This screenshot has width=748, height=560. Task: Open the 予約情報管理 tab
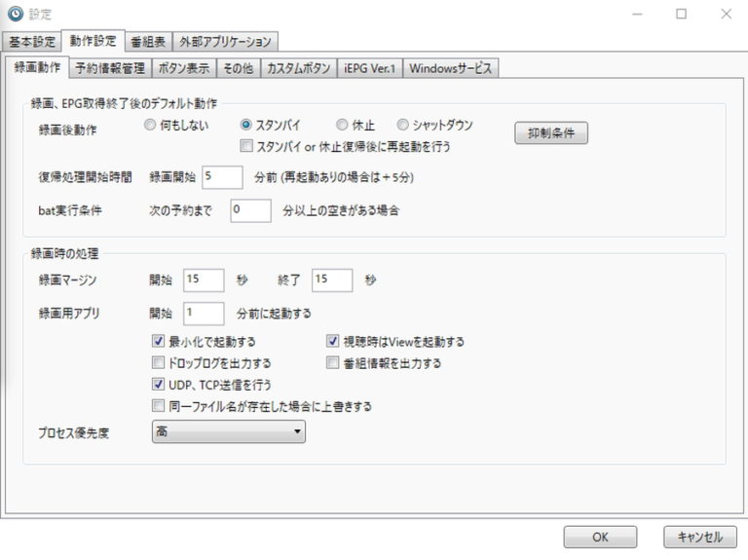110,68
